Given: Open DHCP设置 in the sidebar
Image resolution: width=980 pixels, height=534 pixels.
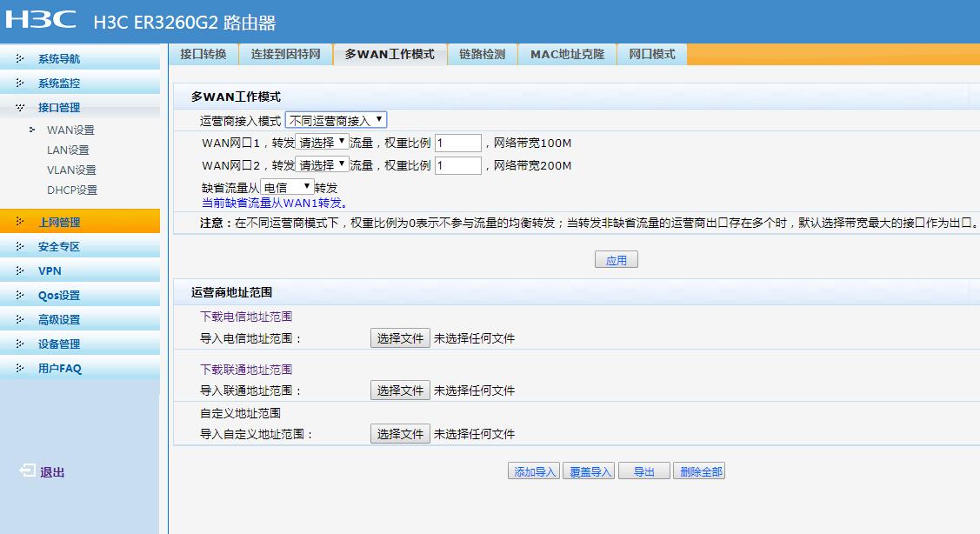Looking at the screenshot, I should (x=72, y=190).
